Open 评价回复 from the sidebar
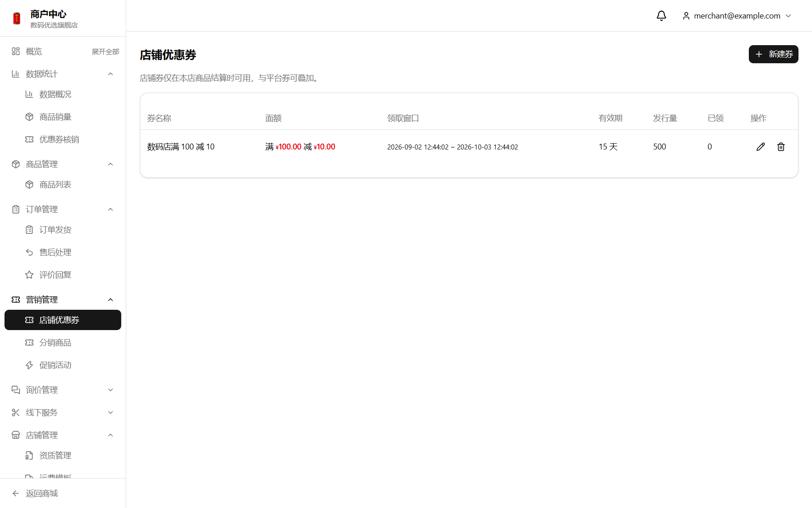This screenshot has width=812, height=508. click(63, 275)
